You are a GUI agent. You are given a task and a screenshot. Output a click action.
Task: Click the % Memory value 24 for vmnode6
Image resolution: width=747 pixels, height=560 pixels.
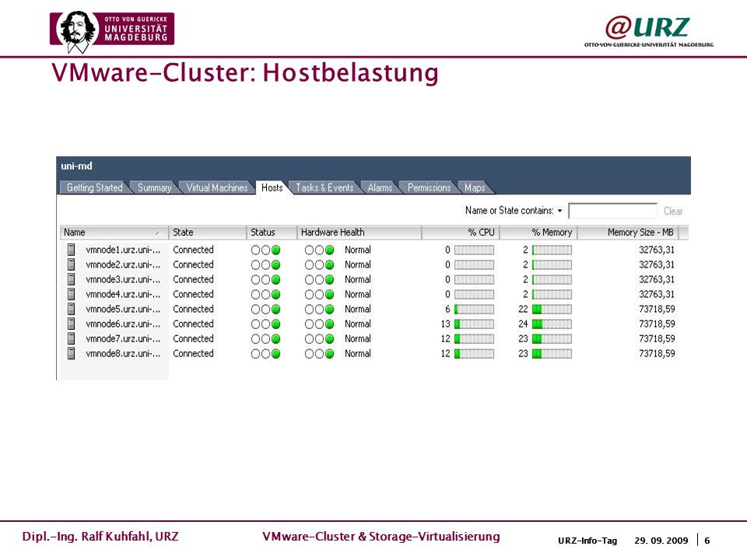point(523,324)
